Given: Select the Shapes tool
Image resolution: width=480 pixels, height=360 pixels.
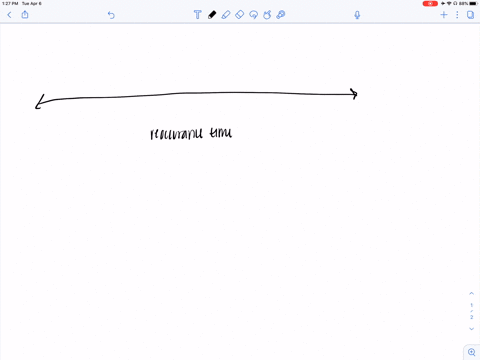Looking at the screenshot, I should pyautogui.click(x=267, y=15).
